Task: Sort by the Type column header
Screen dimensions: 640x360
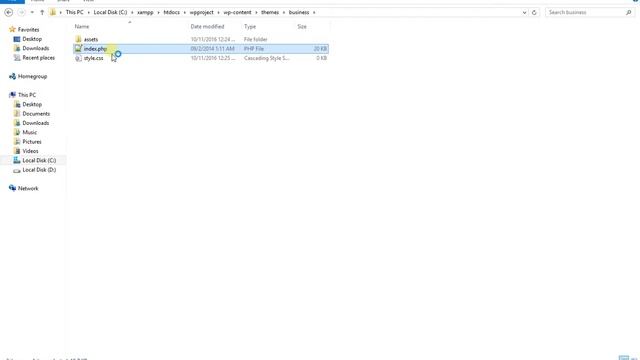Action: [250, 27]
